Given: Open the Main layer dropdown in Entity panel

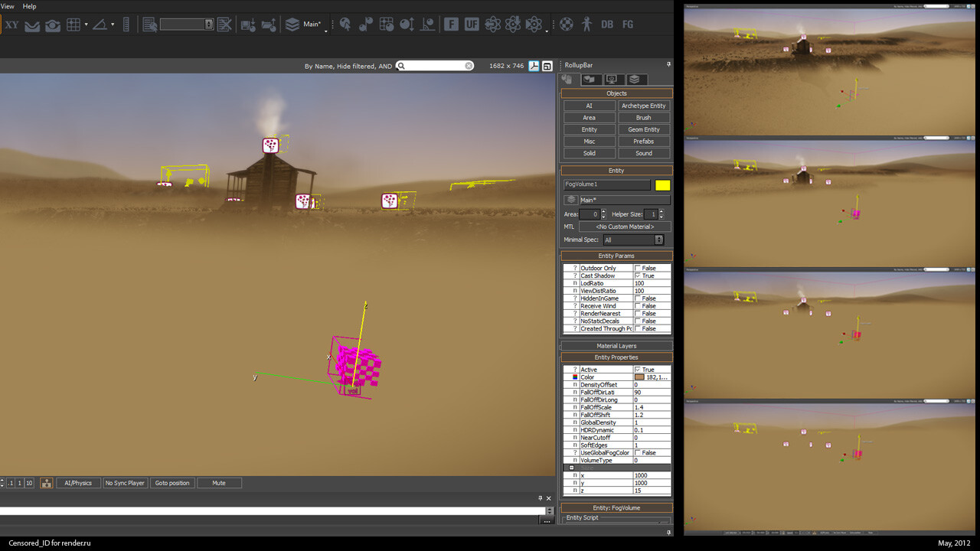Looking at the screenshot, I should point(617,200).
